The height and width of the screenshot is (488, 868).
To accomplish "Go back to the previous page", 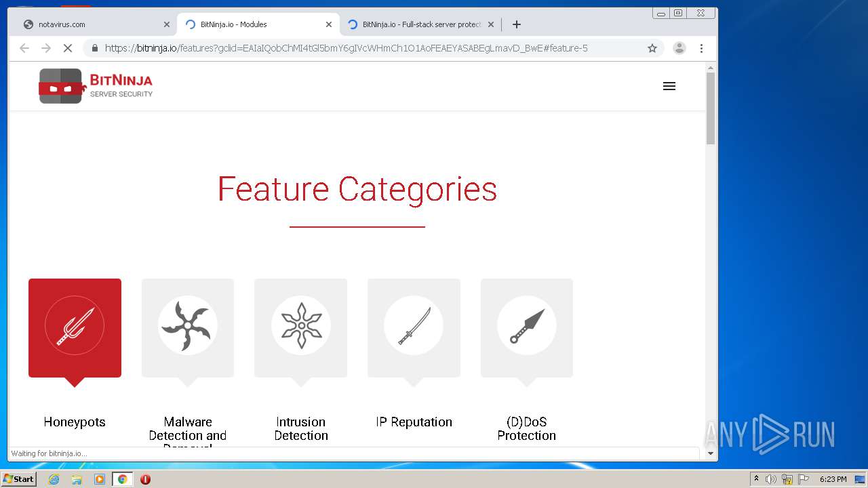I will 24,48.
